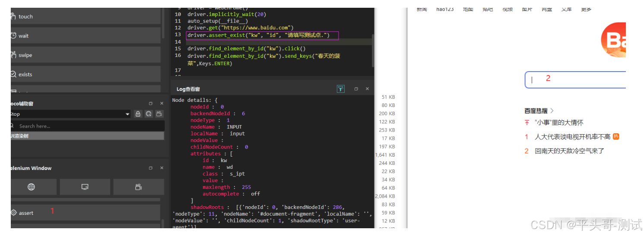Close the Poco辅助窗 panel
644x236 pixels.
(x=162, y=104)
